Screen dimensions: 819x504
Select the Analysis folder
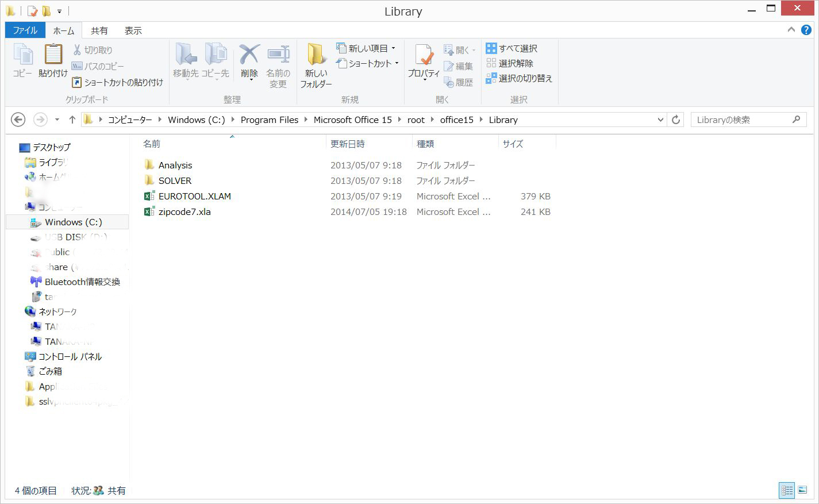[175, 165]
